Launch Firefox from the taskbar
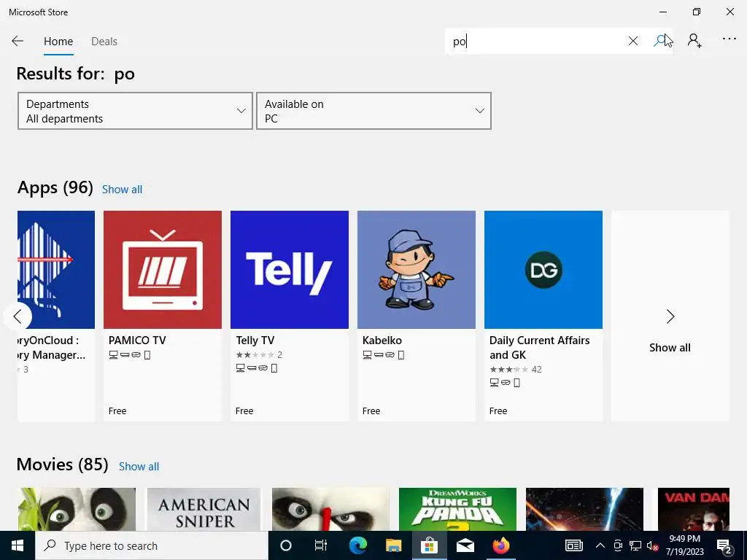Viewport: 747px width, 560px height. (500, 545)
